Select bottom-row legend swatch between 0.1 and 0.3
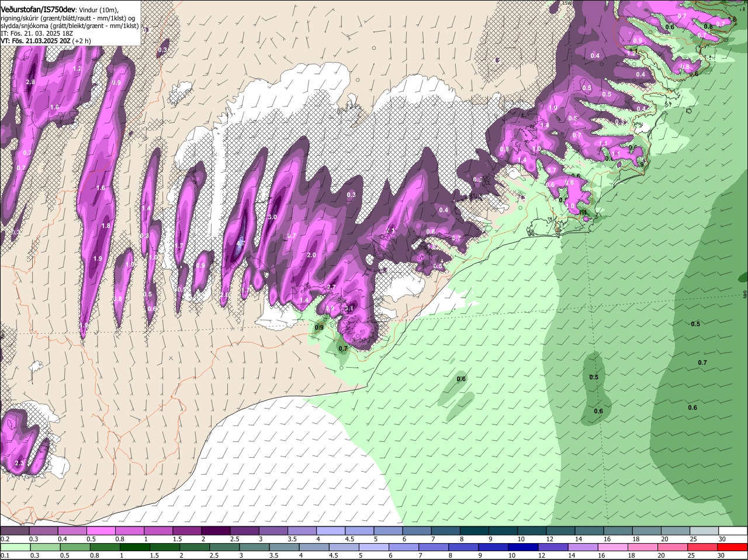Viewport: 748px width, 560px height. pos(16,547)
